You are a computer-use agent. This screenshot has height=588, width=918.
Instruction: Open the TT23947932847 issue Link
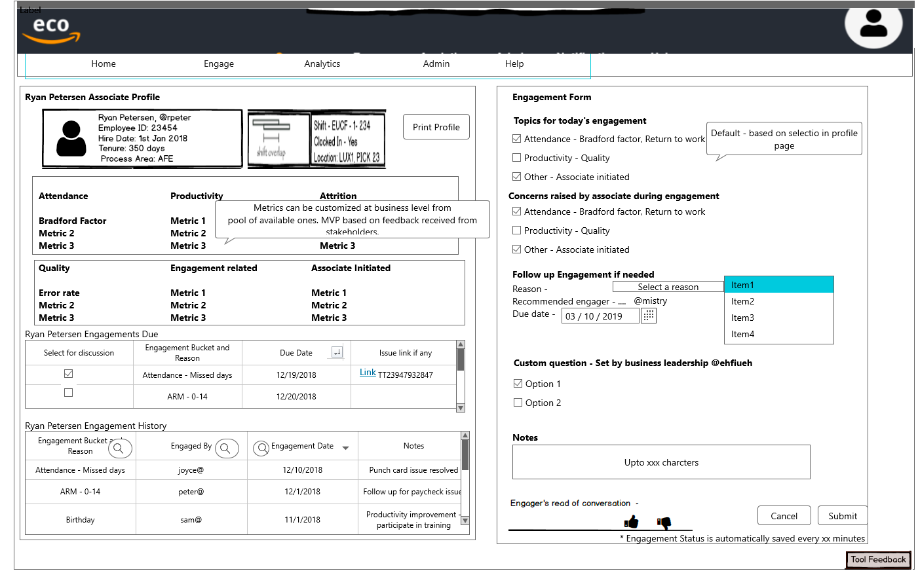click(x=368, y=372)
